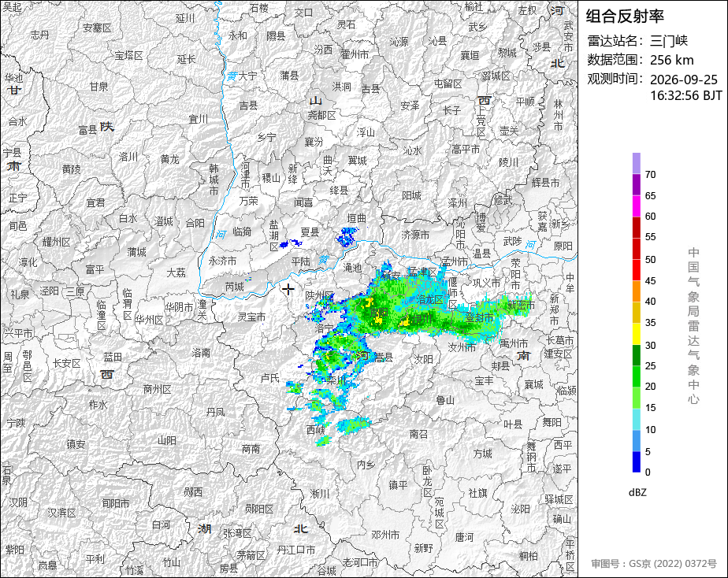The height and width of the screenshot is (578, 728).
Task: Click the observation date 2026-09-25
Action: tap(683, 80)
